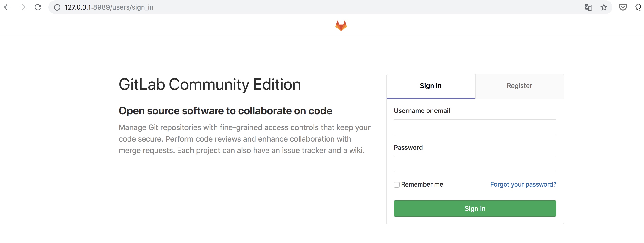The width and height of the screenshot is (644, 243).
Task: Switch to the Sign in tab
Action: click(x=431, y=86)
